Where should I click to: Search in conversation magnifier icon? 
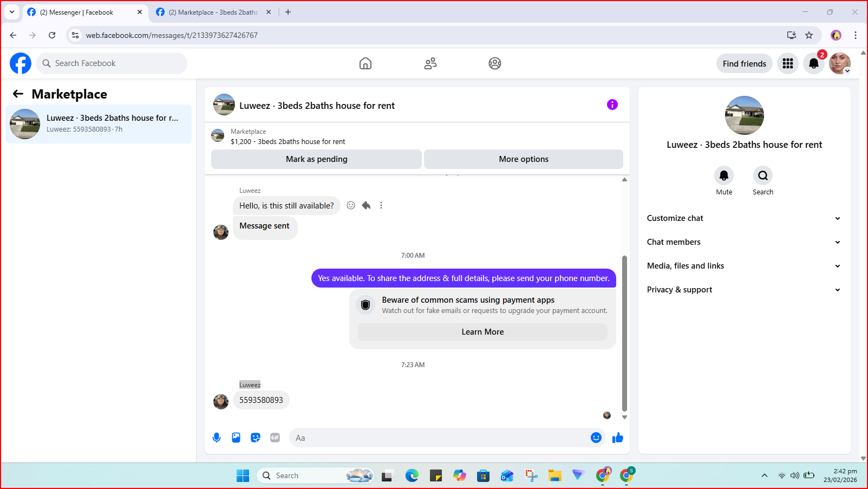(763, 175)
